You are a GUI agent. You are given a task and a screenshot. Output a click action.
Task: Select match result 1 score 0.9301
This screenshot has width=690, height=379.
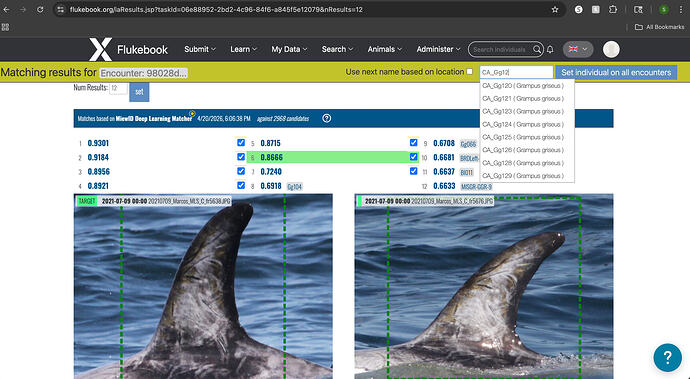point(98,143)
